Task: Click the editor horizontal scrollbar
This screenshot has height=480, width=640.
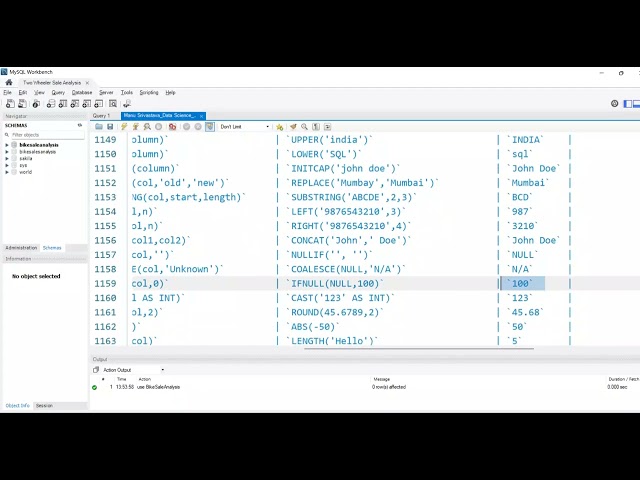Action: tap(419, 349)
